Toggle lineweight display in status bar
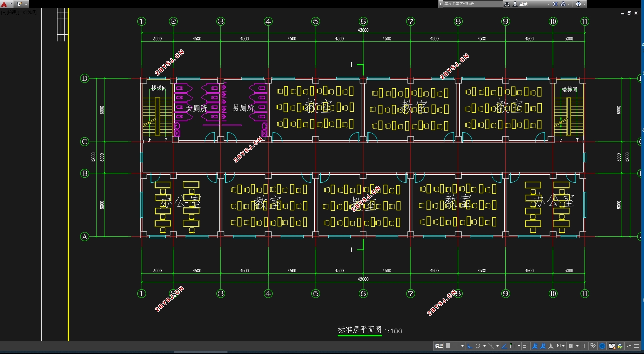This screenshot has width=644, height=354. [x=525, y=346]
